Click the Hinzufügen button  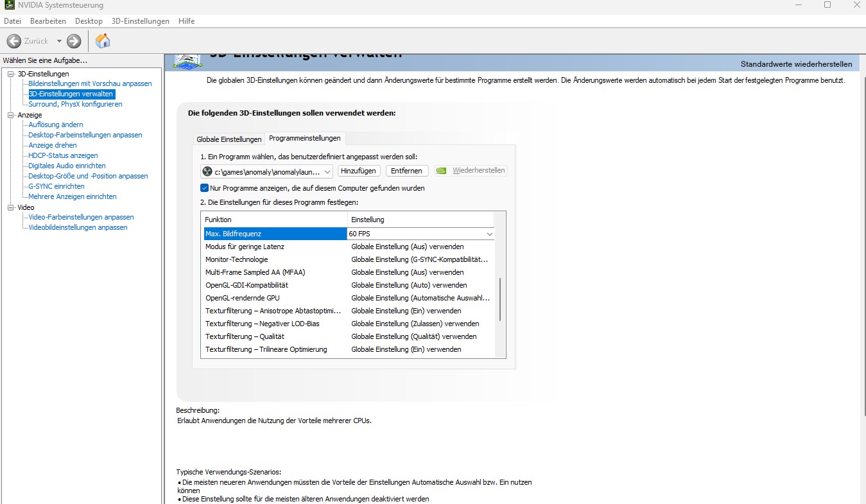point(358,171)
